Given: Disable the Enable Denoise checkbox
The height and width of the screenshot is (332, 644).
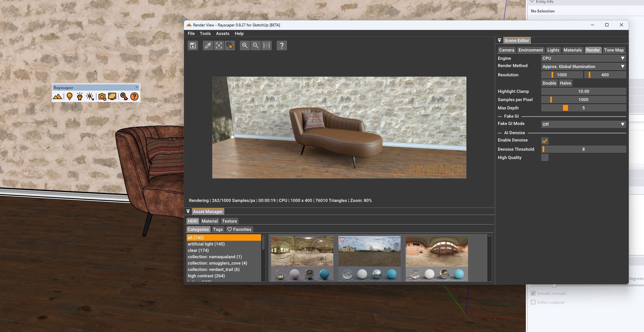Looking at the screenshot, I should click(x=545, y=141).
